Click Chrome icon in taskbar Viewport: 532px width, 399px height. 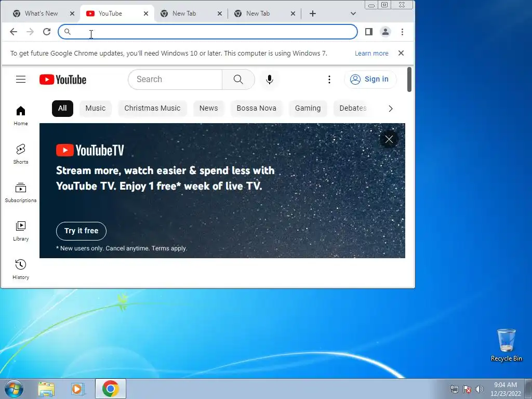coord(111,389)
